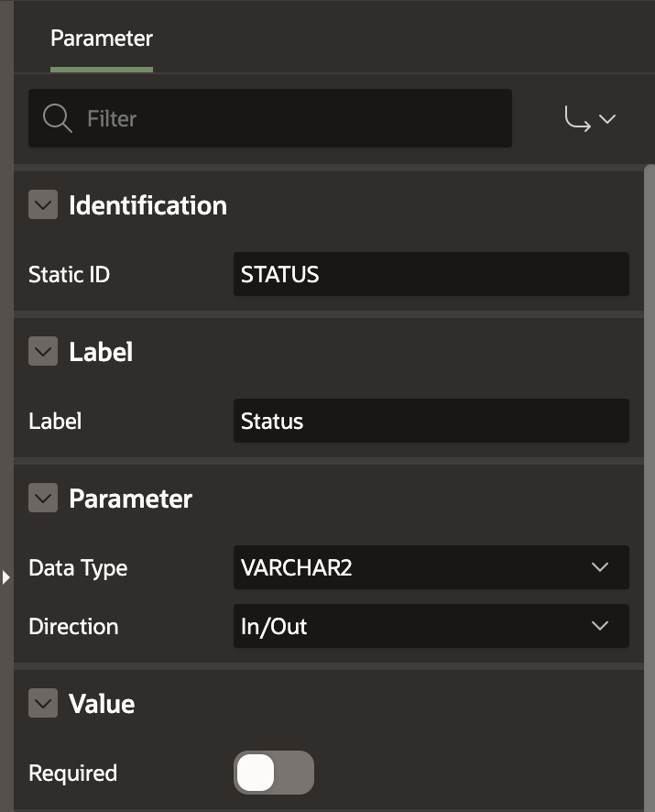Switch to the Parameter tab
The height and width of the screenshot is (812, 655).
click(x=101, y=38)
